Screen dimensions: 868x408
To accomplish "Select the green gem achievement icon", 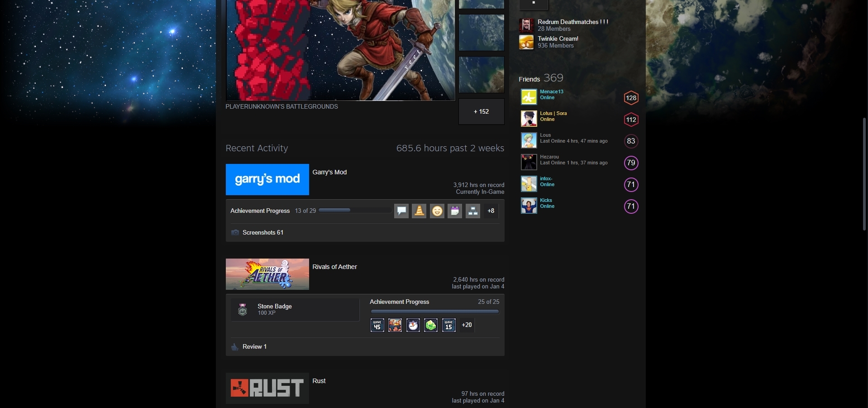I will (x=430, y=325).
